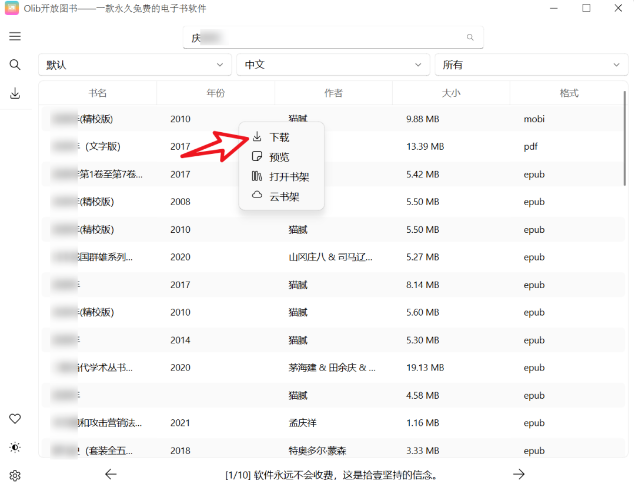Open the hamburger menu in sidebar
This screenshot has width=634, height=484.
coord(15,36)
